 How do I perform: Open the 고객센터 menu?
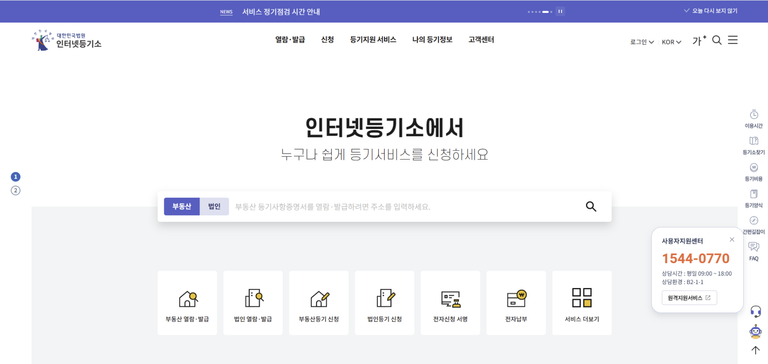[x=481, y=40]
